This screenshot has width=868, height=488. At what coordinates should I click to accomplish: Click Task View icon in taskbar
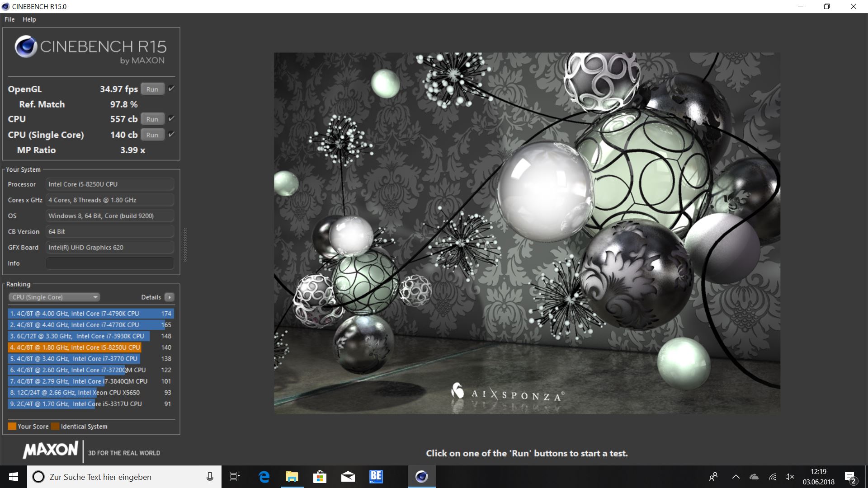point(235,477)
